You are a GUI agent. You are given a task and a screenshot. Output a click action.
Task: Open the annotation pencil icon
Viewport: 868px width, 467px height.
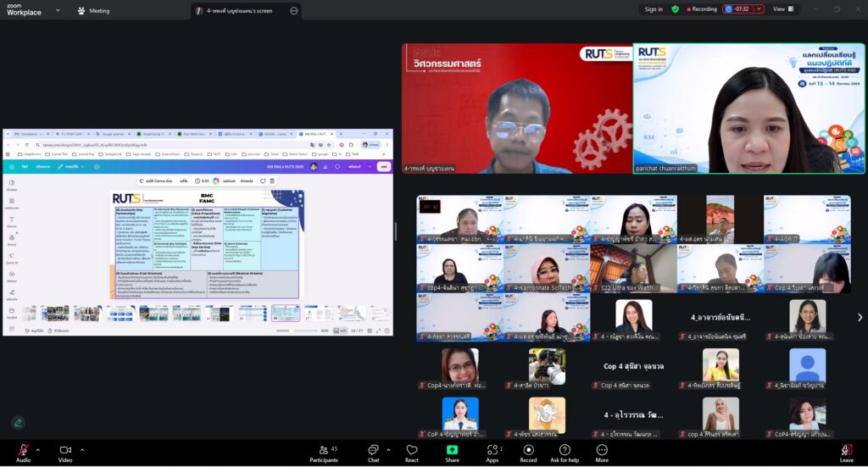(18, 423)
